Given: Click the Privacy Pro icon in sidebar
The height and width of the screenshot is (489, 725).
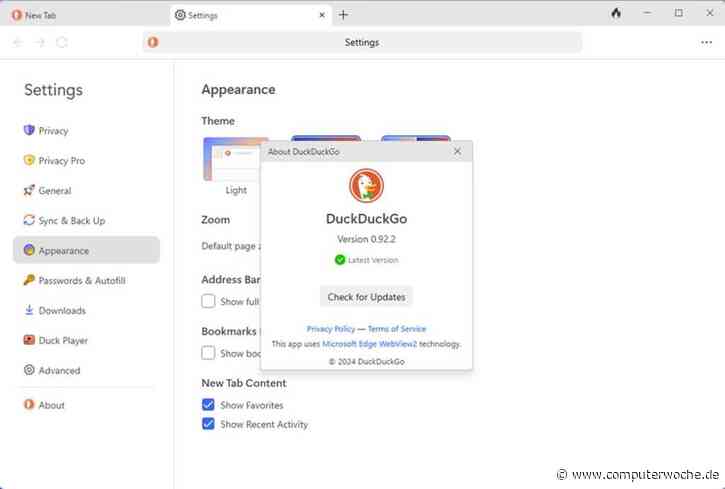Looking at the screenshot, I should (x=29, y=160).
